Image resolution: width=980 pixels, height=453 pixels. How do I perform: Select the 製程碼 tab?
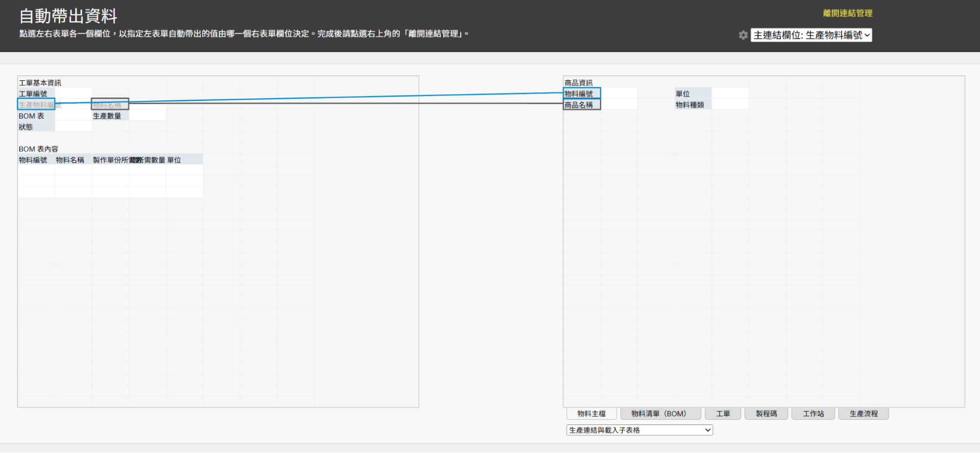point(766,414)
